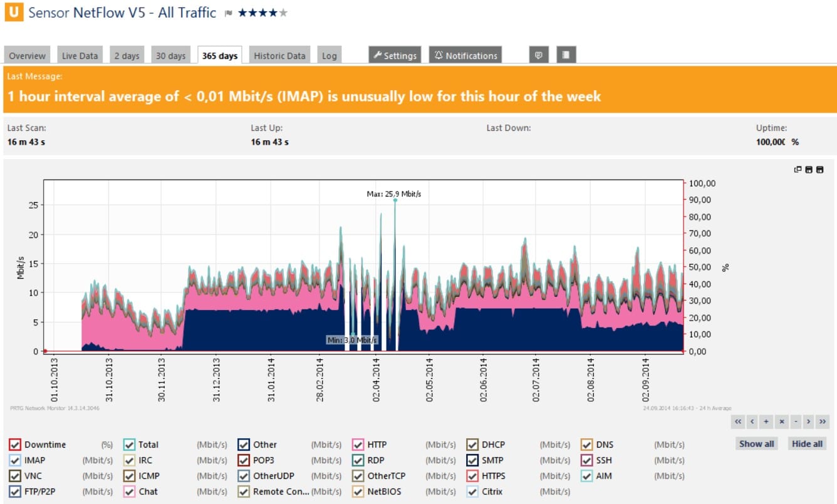Toggle the AIM channel checkbox
Screen dimensions: 837x504
586,476
